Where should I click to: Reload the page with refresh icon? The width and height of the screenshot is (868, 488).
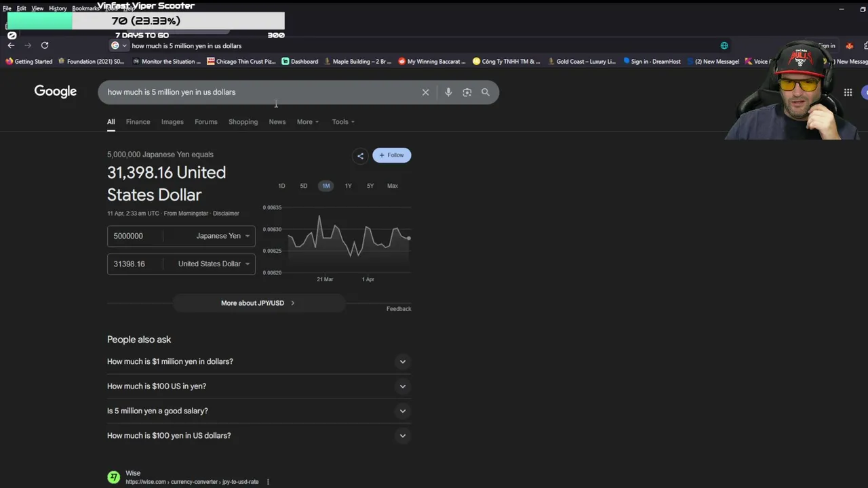(x=45, y=45)
